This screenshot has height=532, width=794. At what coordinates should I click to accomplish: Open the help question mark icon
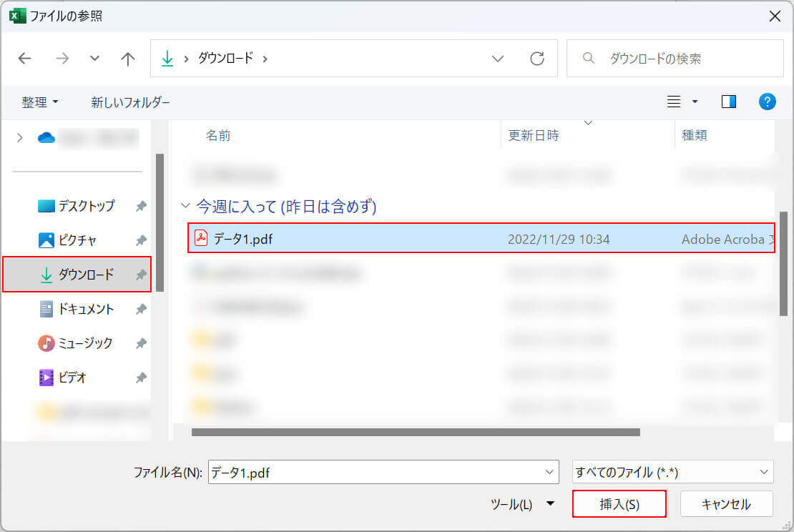point(767,102)
